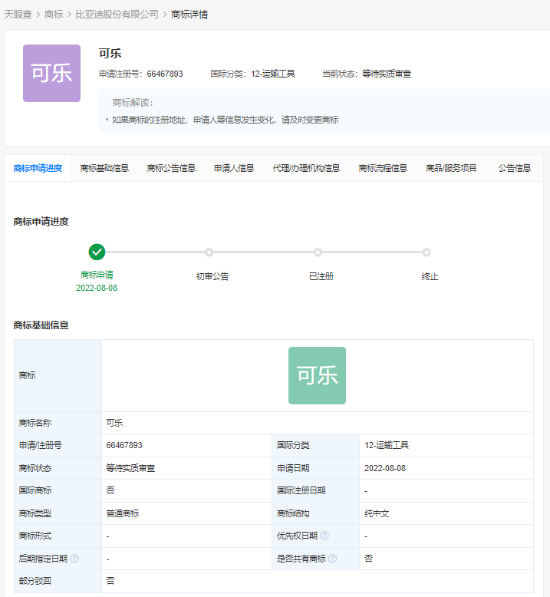Go to the 商标 breadcrumb link
Image resolution: width=550 pixels, height=597 pixels.
click(54, 14)
